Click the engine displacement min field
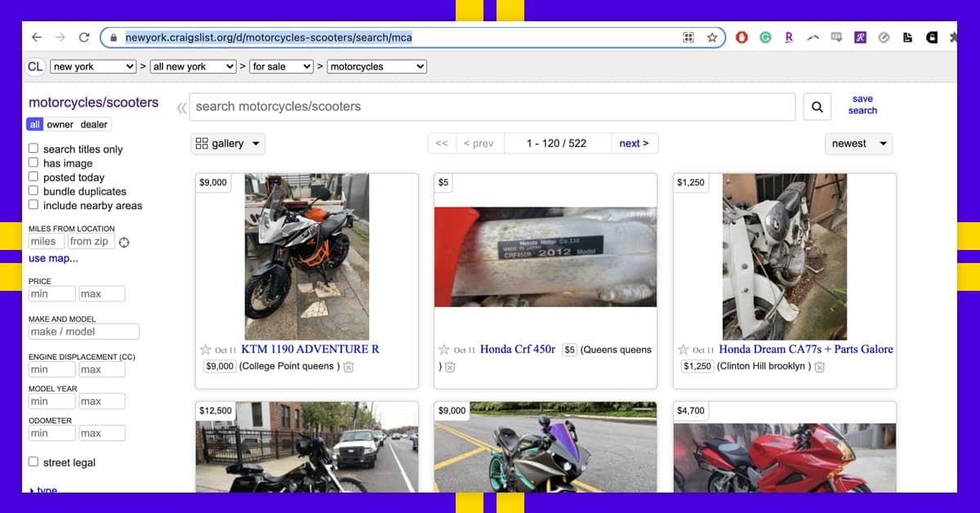 click(x=51, y=370)
